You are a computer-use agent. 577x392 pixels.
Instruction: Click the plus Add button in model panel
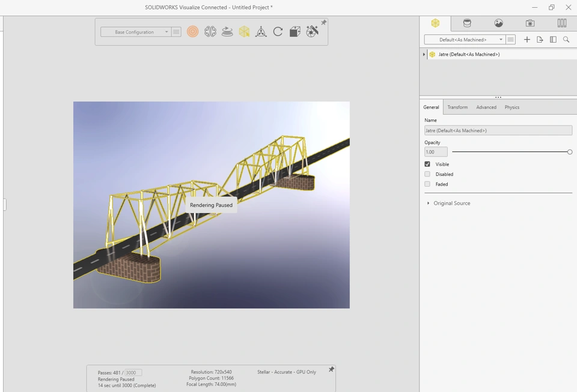[527, 40]
